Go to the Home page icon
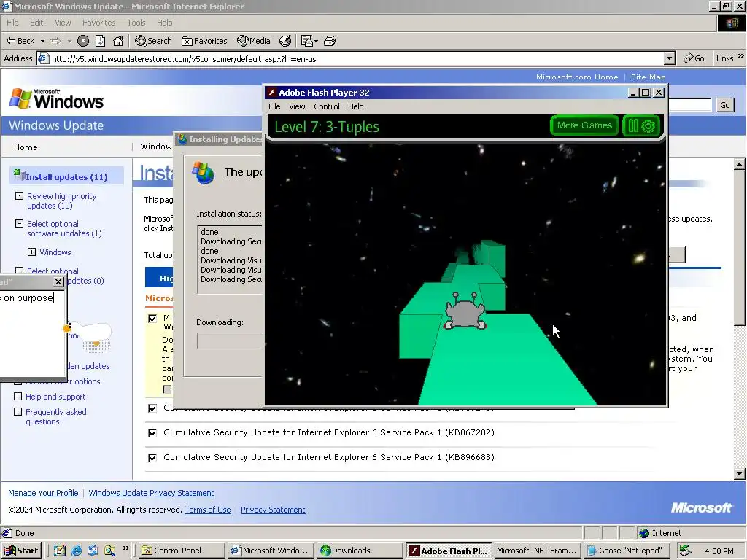This screenshot has height=560, width=747. coord(118,41)
